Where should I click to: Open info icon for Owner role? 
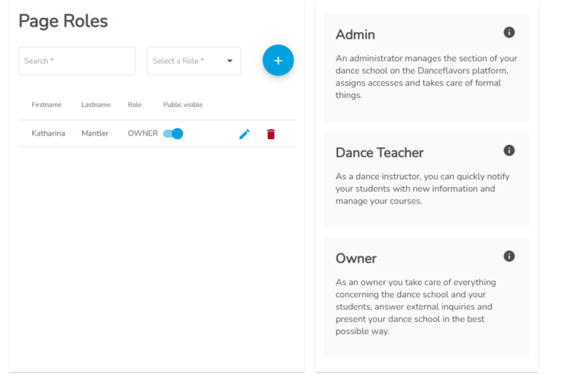coord(509,256)
